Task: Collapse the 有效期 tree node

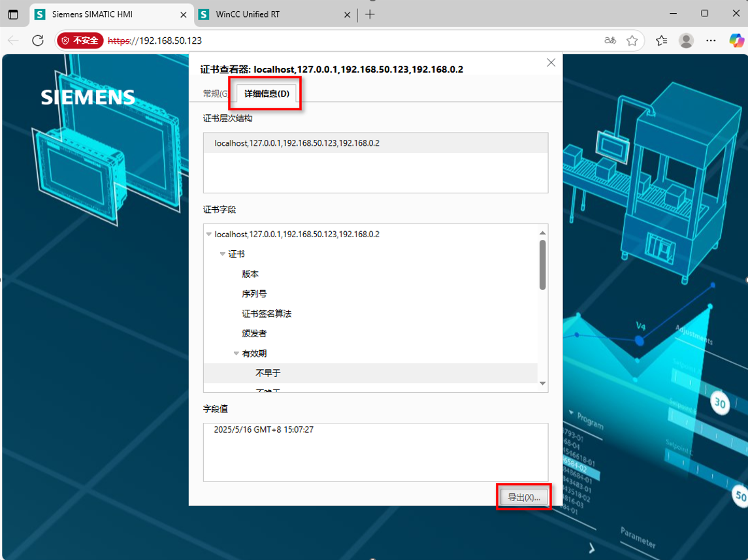Action: point(236,352)
